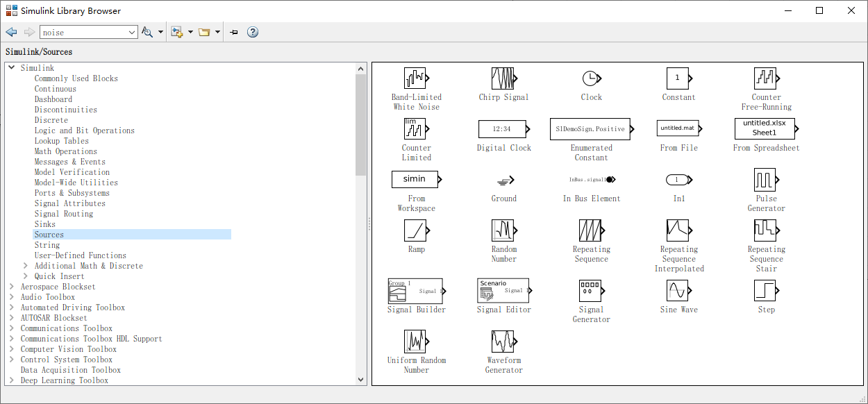
Task: Open the new model dropdown arrow
Action: point(191,31)
